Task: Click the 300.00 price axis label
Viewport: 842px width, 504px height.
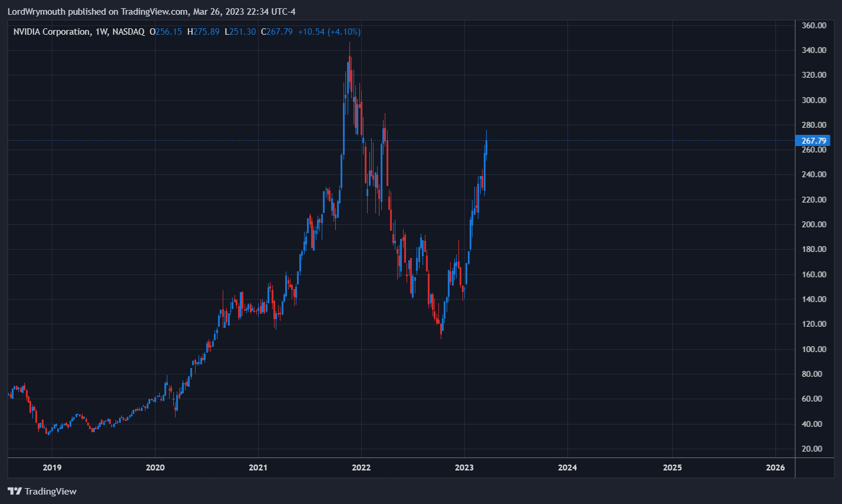Action: 814,100
